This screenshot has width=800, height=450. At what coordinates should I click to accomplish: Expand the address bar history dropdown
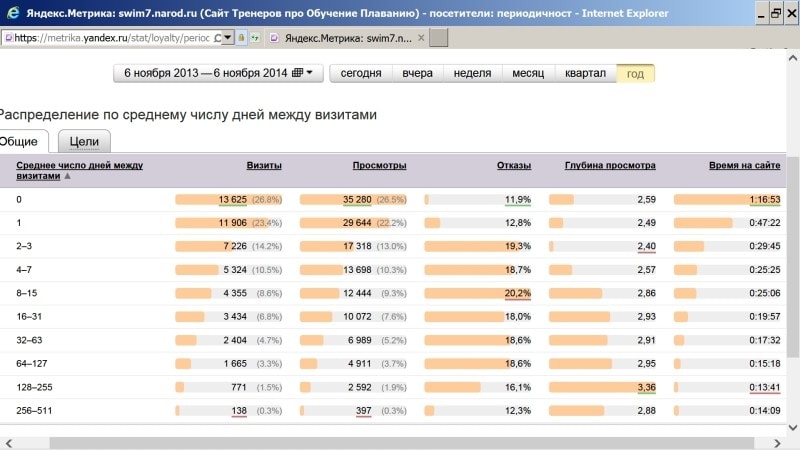(229, 38)
